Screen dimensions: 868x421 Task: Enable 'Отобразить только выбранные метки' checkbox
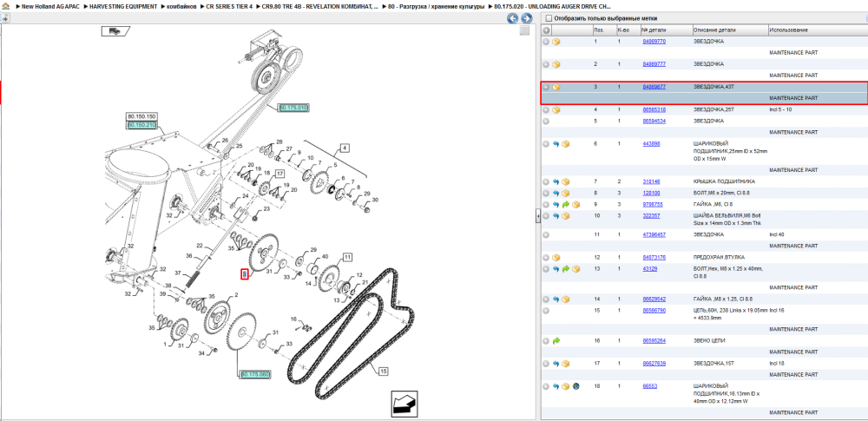(x=549, y=18)
